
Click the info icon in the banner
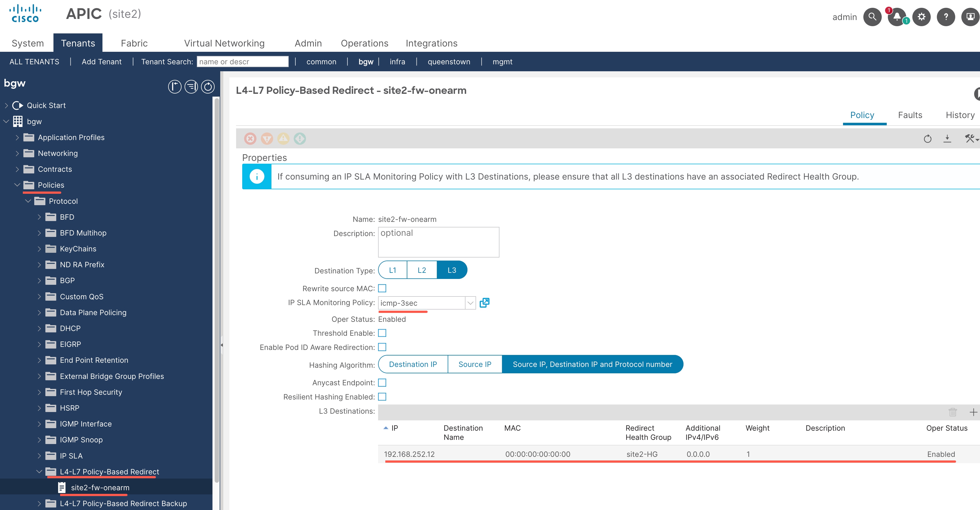257,176
